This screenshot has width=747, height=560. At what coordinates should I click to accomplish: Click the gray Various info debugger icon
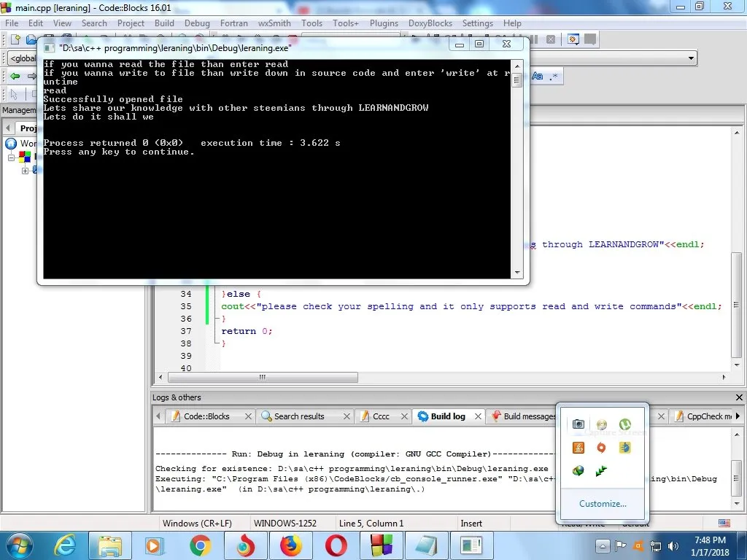[590, 39]
